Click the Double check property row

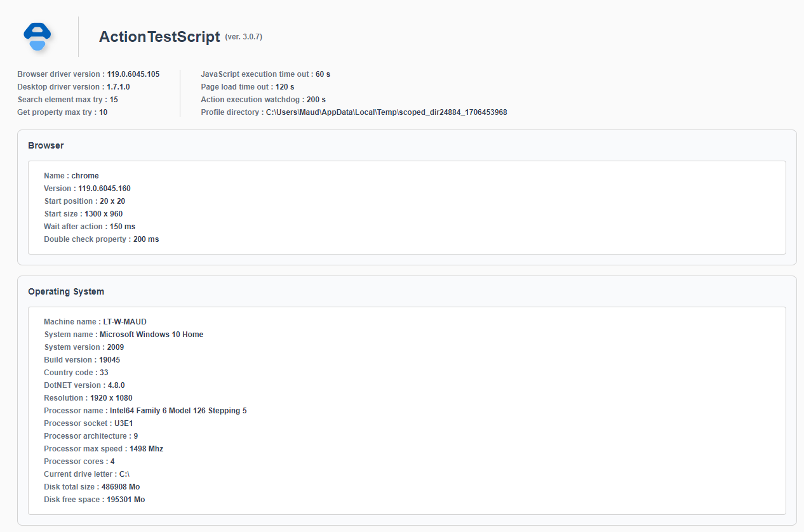(102, 239)
